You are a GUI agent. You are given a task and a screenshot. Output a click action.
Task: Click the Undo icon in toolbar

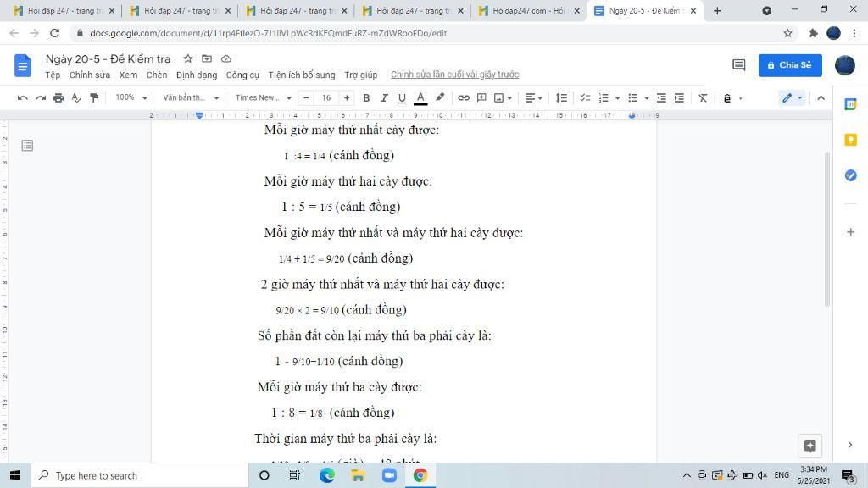(x=23, y=98)
